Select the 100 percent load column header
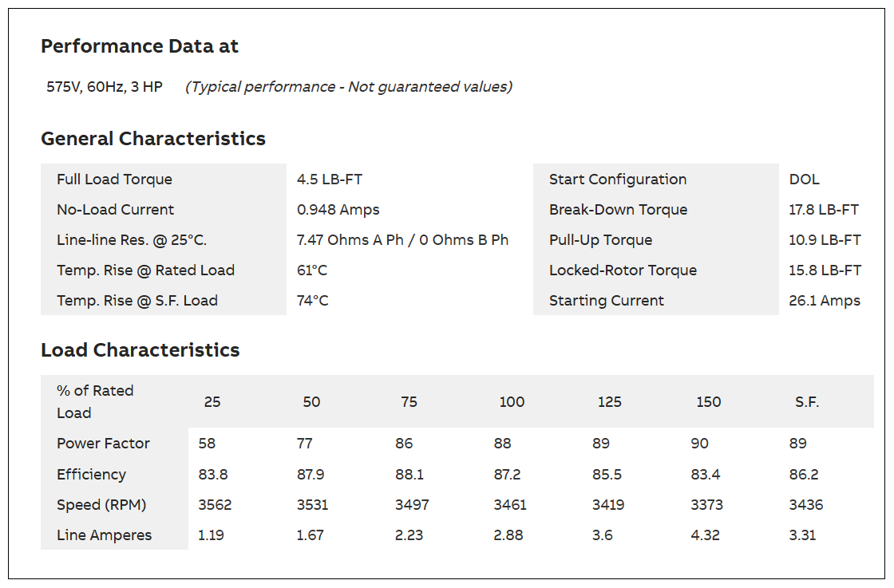The image size is (894, 588). click(512, 401)
